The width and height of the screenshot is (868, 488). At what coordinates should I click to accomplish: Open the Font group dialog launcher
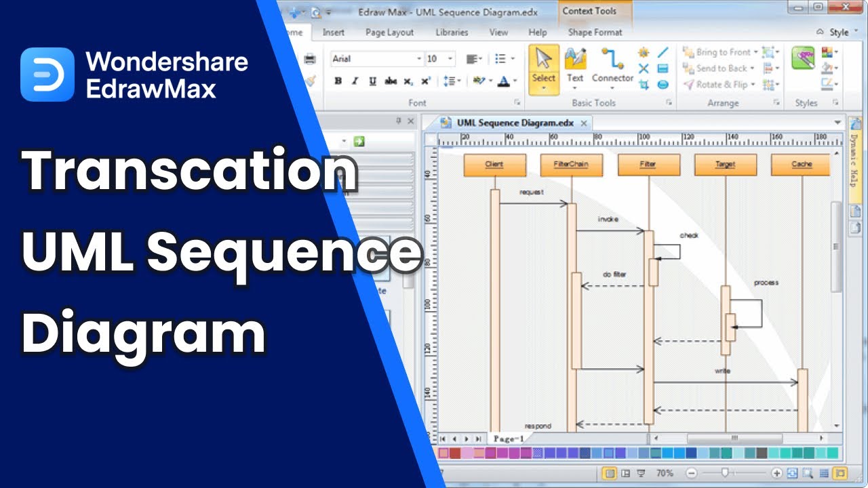pyautogui.click(x=517, y=103)
